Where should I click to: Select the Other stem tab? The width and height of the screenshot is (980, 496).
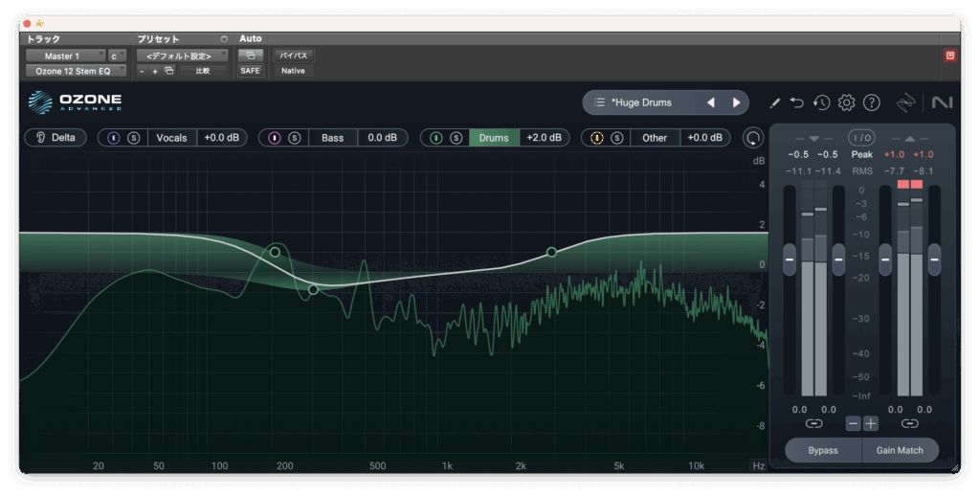coord(655,138)
